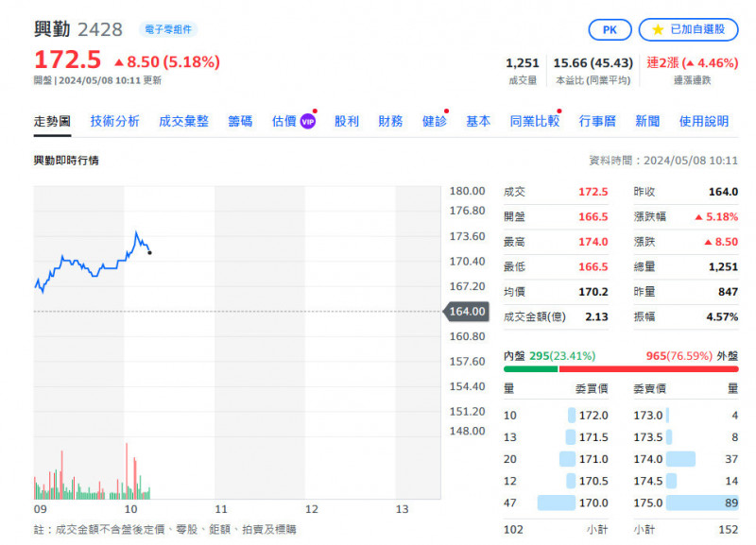Click the 興勤即時行情 section title

tap(66, 161)
